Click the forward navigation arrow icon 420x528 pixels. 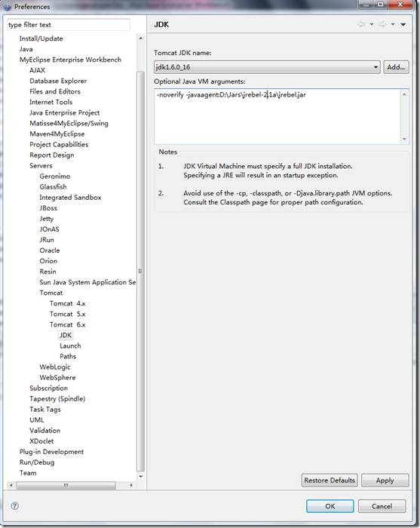(382, 24)
